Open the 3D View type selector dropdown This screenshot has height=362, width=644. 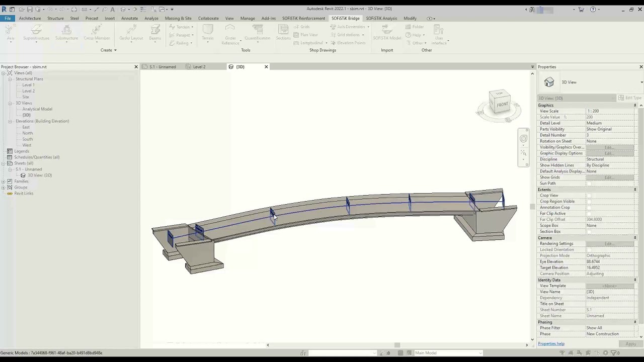point(641,82)
